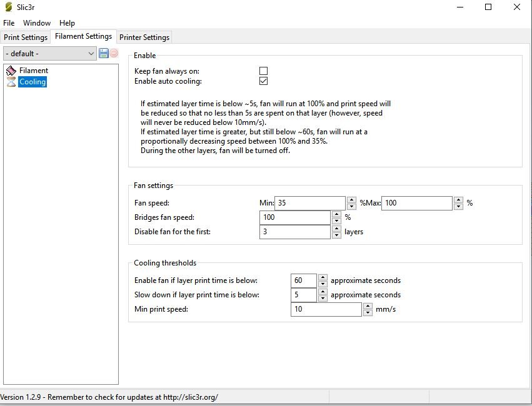Increase Min fan speed with up arrow
Image resolution: width=532 pixels, height=406 pixels.
pos(351,200)
